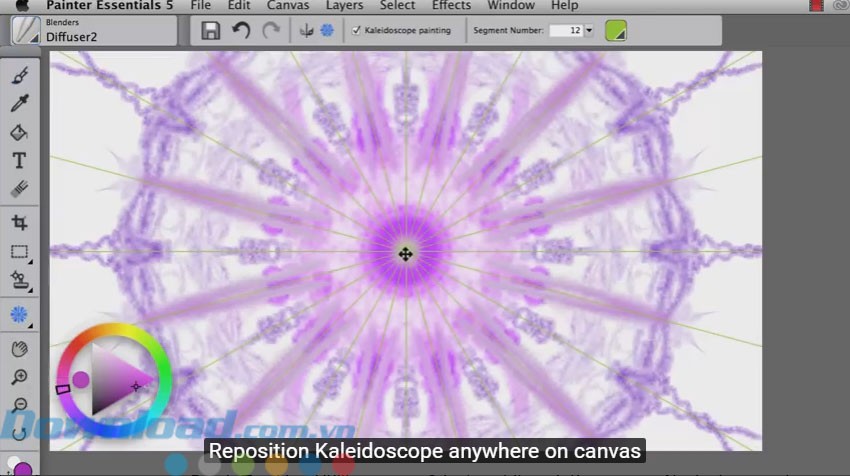This screenshot has height=476, width=850.
Task: Select the Brush tool in toolbox
Action: tap(19, 76)
